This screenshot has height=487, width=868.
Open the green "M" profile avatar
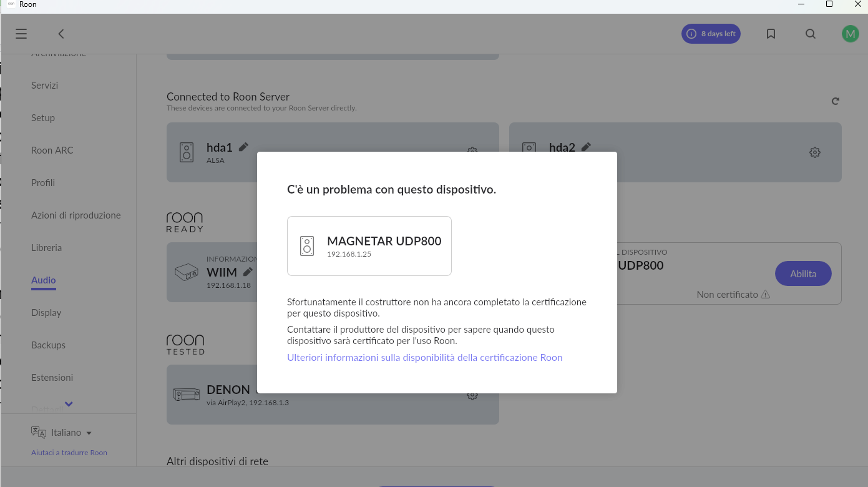pyautogui.click(x=850, y=34)
